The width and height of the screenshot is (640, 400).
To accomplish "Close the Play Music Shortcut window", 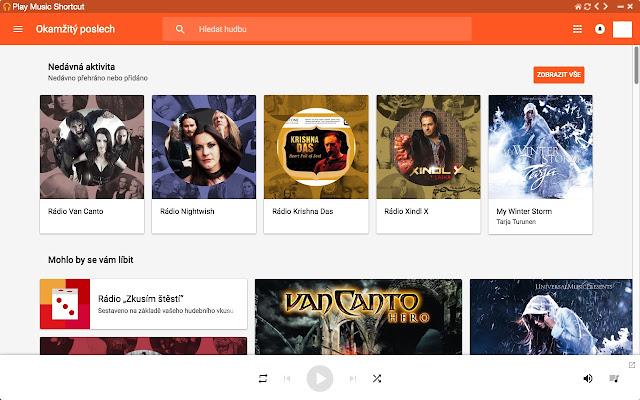I will coord(631,7).
